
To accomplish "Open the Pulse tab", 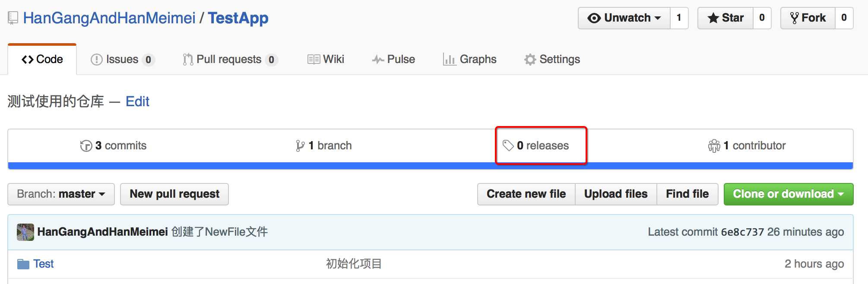I will [x=393, y=60].
